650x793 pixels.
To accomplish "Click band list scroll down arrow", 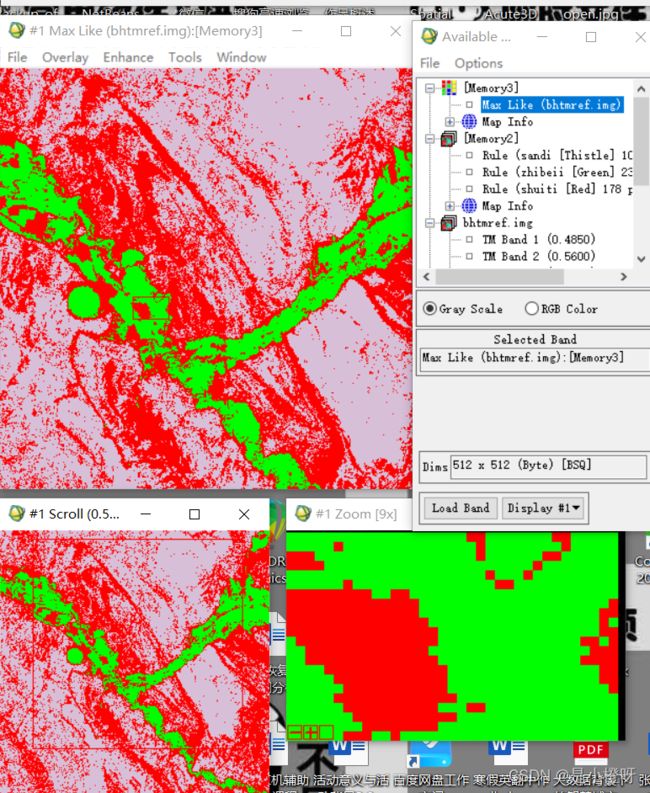I will (641, 259).
